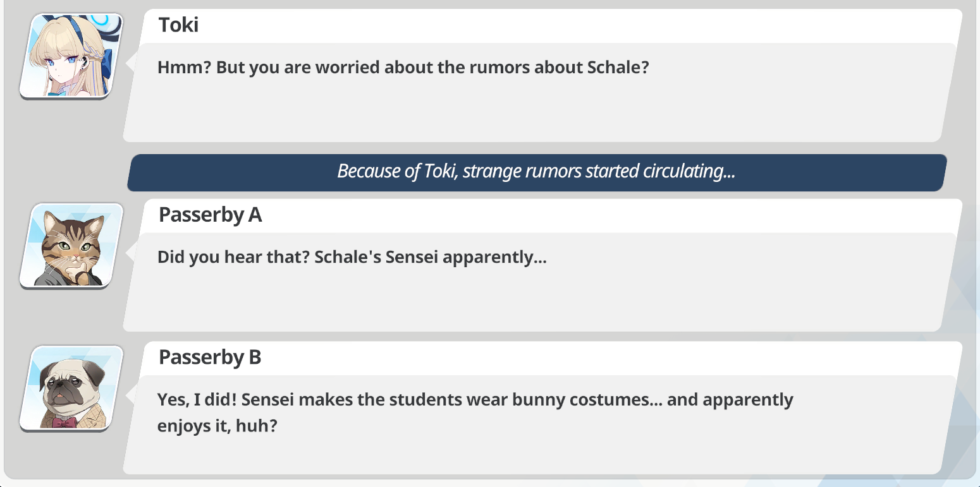This screenshot has width=980, height=487.
Task: Click the speech bubble pointer beside Toki's portrait
Action: coord(131,63)
